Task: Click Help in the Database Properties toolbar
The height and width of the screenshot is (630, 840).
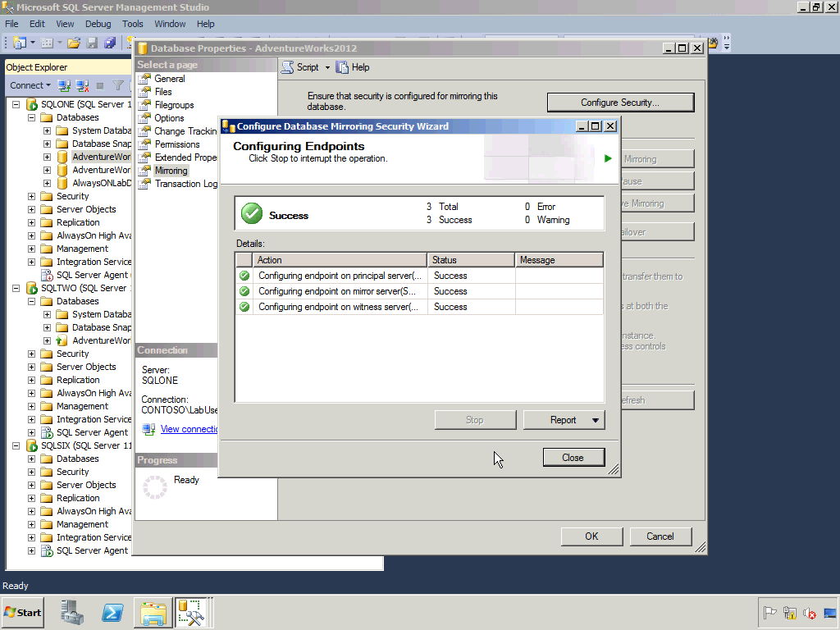Action: [353, 67]
